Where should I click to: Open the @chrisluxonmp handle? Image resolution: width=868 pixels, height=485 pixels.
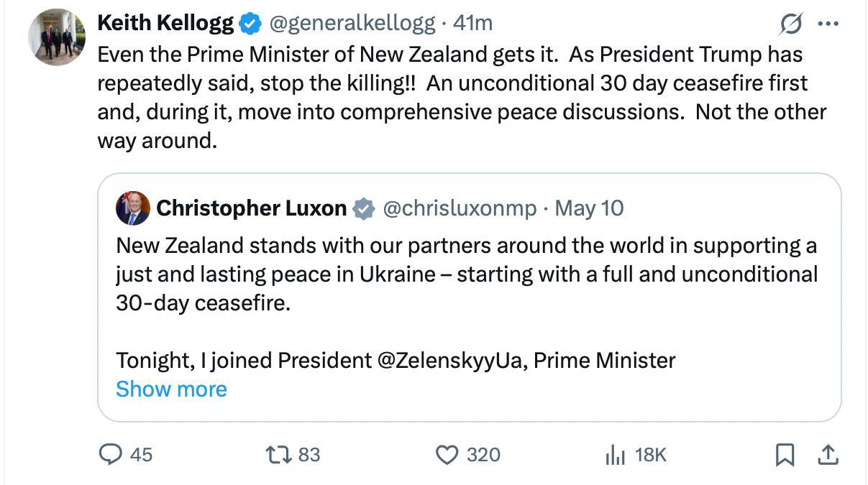pyautogui.click(x=459, y=208)
